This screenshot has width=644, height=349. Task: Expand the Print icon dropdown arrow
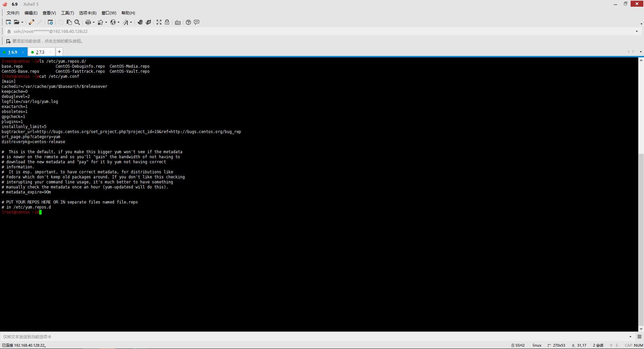click(94, 22)
